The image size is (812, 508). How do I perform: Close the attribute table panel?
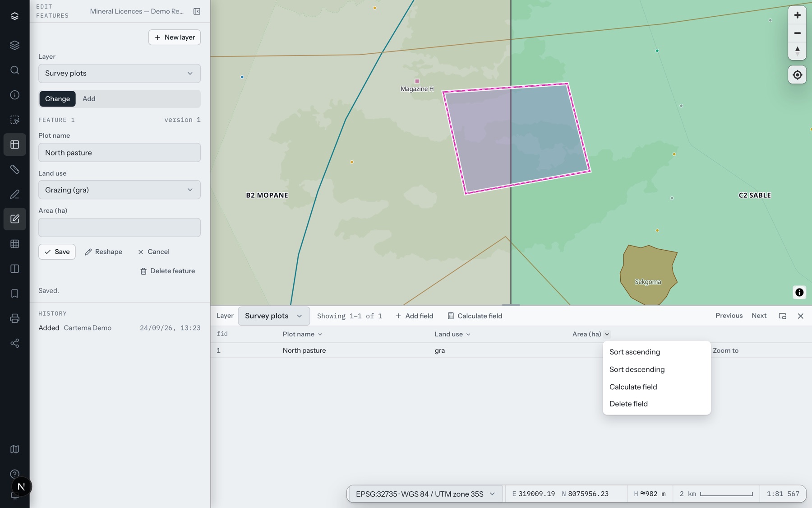[x=800, y=316]
